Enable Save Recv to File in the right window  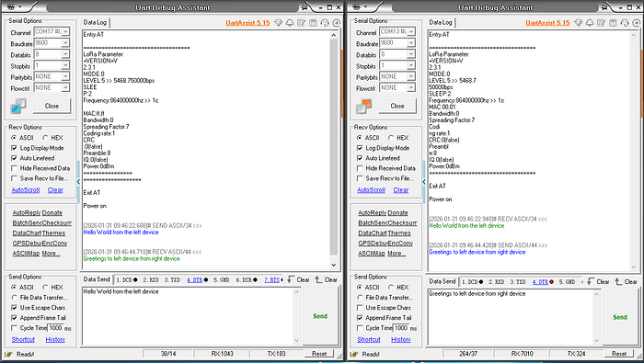(x=360, y=179)
